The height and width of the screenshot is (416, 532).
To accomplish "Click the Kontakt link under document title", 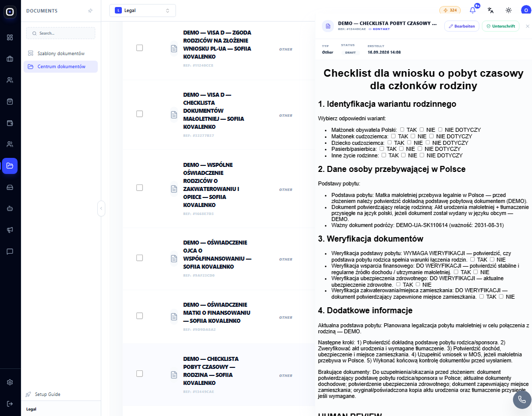I will click(x=380, y=29).
